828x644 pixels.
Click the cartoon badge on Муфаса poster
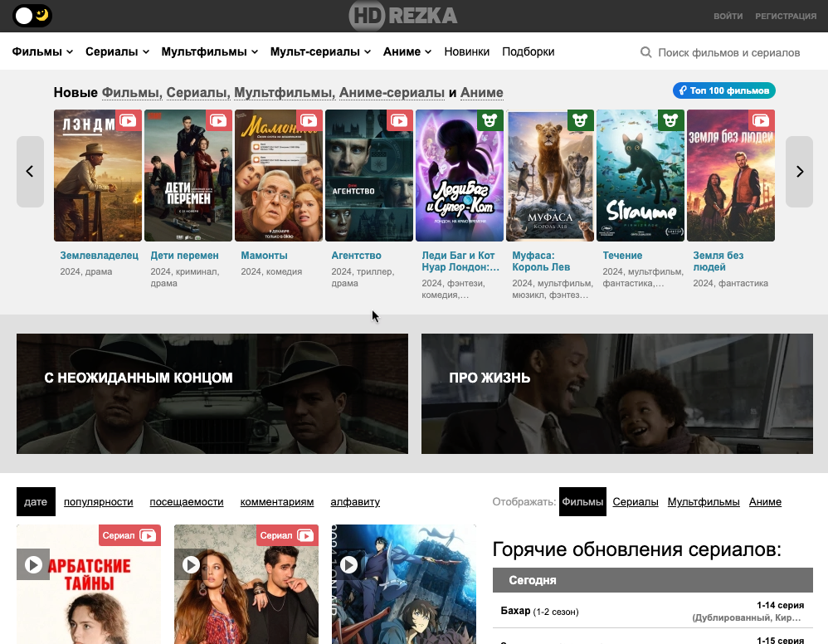pos(580,121)
